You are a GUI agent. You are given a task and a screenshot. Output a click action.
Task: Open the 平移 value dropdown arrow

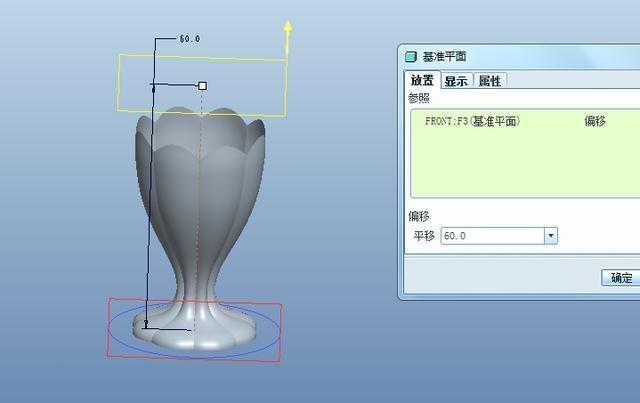[x=551, y=236]
